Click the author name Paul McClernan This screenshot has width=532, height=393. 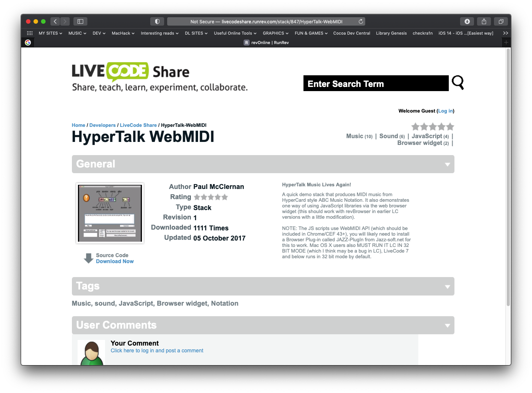(219, 187)
